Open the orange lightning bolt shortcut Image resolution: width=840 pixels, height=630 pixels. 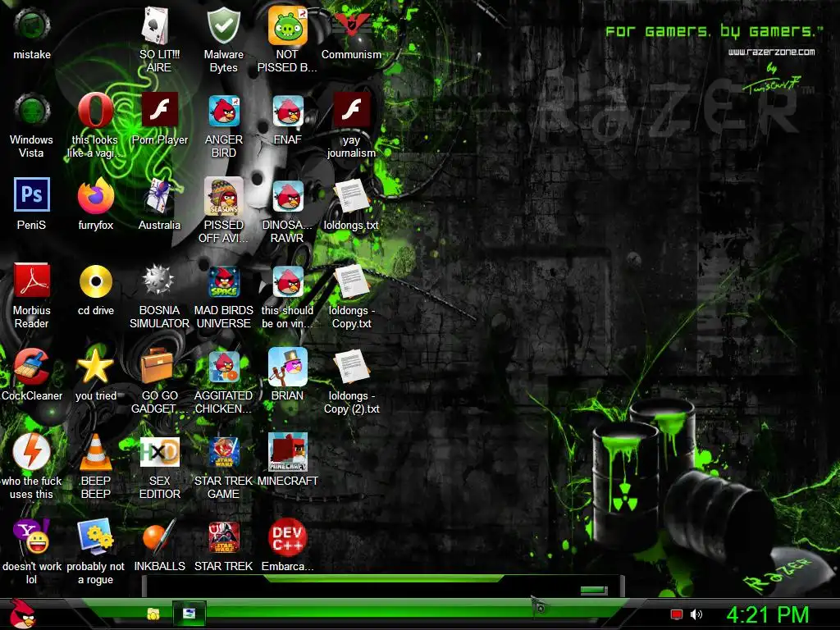pos(32,466)
